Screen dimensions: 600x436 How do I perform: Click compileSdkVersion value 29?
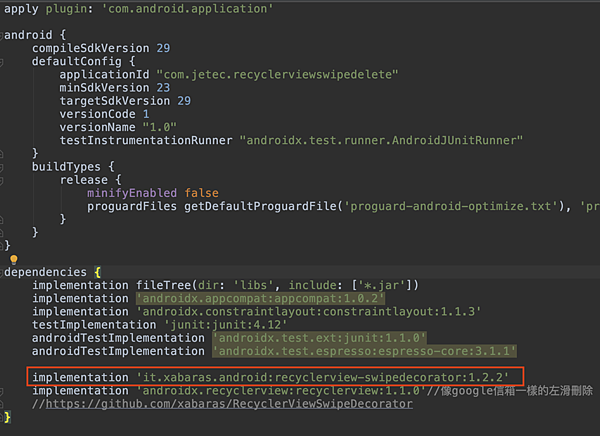click(163, 48)
